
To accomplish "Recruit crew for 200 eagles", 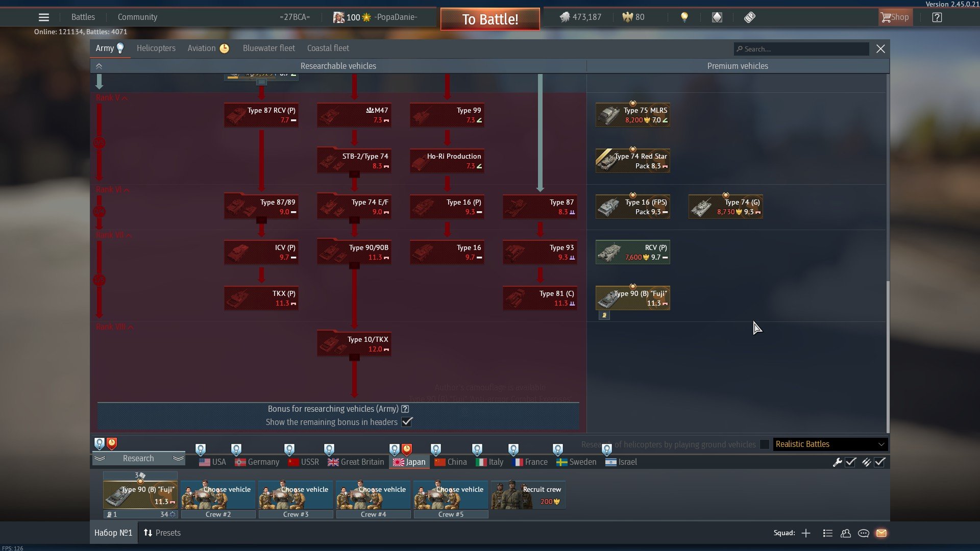I will pos(528,495).
